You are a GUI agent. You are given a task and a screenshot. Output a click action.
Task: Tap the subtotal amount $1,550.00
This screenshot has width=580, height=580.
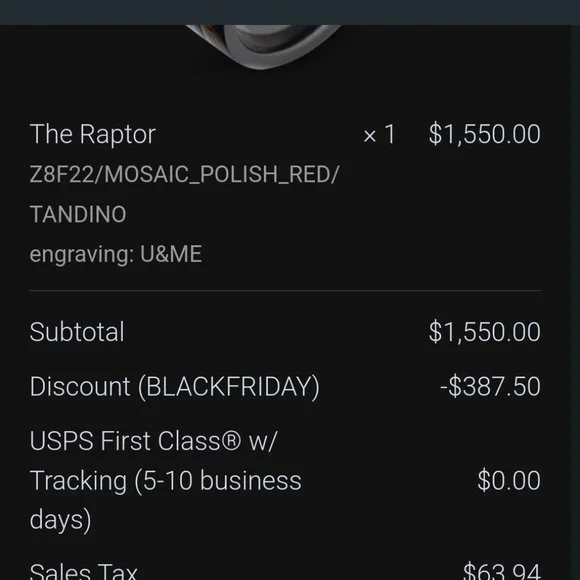485,332
